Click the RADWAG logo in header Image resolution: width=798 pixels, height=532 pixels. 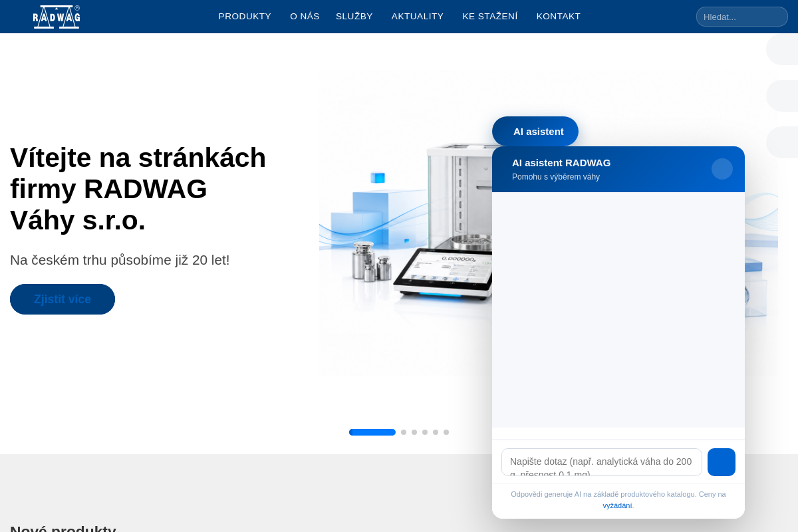click(57, 17)
